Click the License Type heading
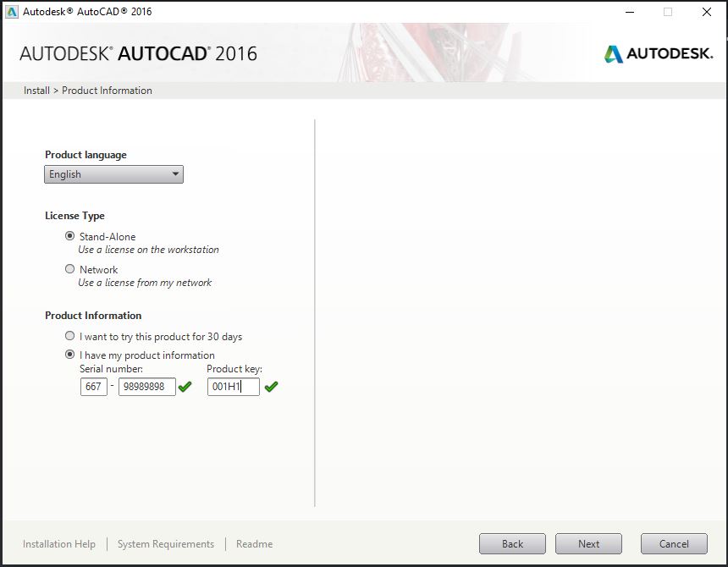The width and height of the screenshot is (728, 567). click(x=74, y=216)
